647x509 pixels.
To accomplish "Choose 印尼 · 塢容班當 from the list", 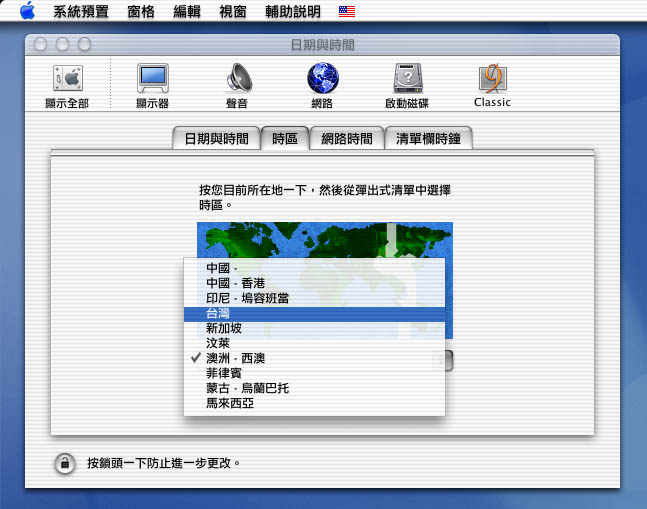I will [x=314, y=298].
